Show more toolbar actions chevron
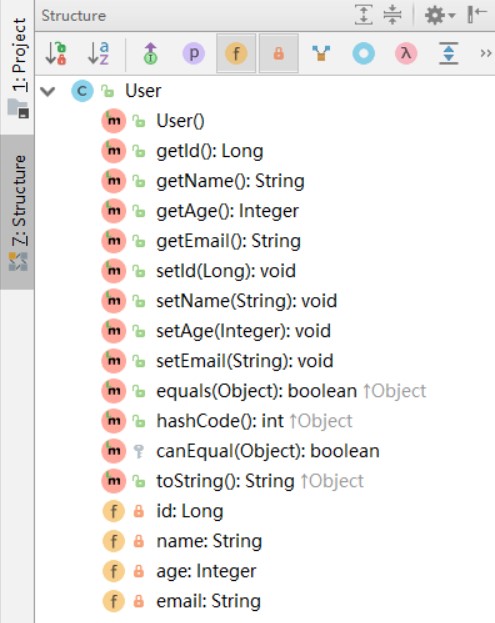This screenshot has width=495, height=623. pyautogui.click(x=486, y=53)
